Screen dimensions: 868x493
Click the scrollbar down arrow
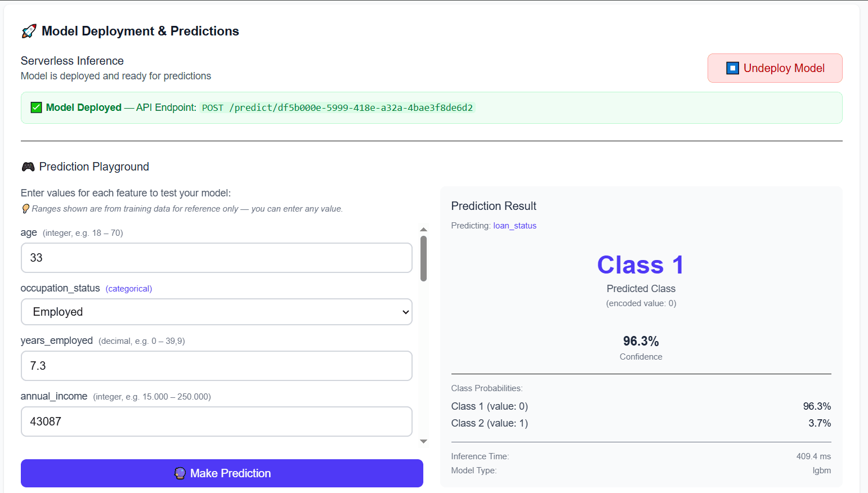coord(423,442)
